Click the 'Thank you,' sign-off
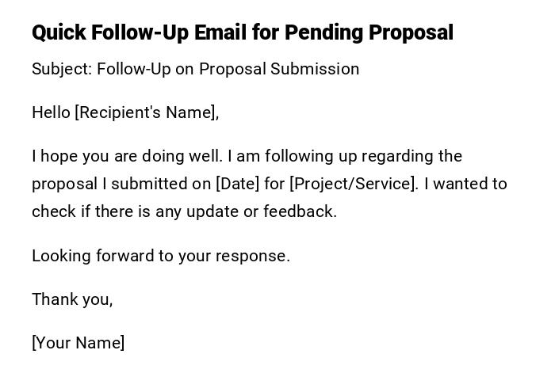 click(72, 299)
